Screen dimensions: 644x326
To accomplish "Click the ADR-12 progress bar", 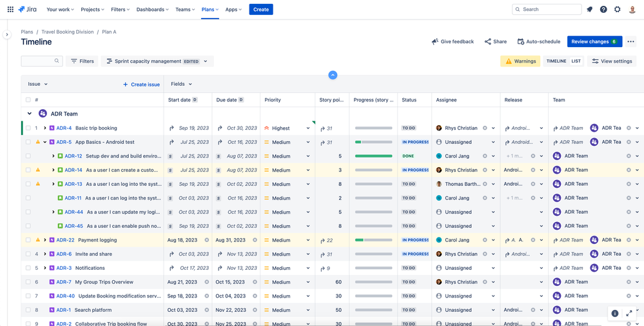I will tap(373, 156).
